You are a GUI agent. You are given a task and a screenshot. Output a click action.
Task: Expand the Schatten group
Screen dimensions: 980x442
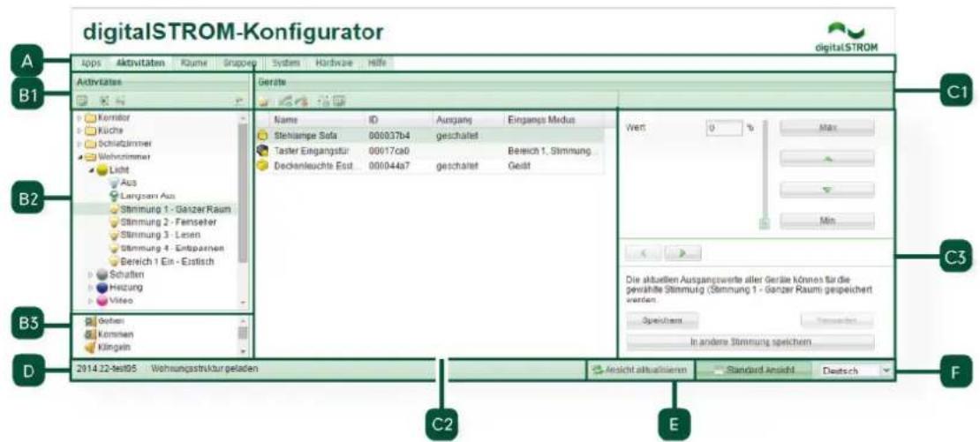[x=91, y=274]
